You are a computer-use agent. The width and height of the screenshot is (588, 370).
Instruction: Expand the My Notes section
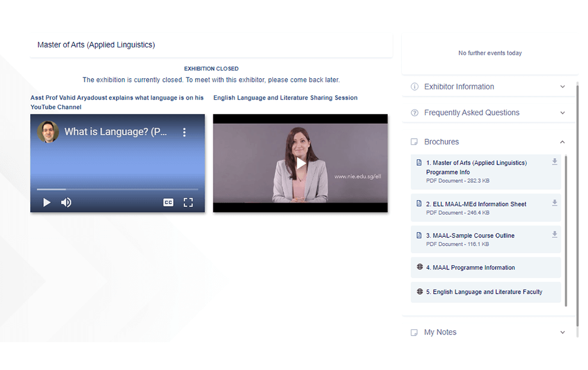[x=488, y=333]
